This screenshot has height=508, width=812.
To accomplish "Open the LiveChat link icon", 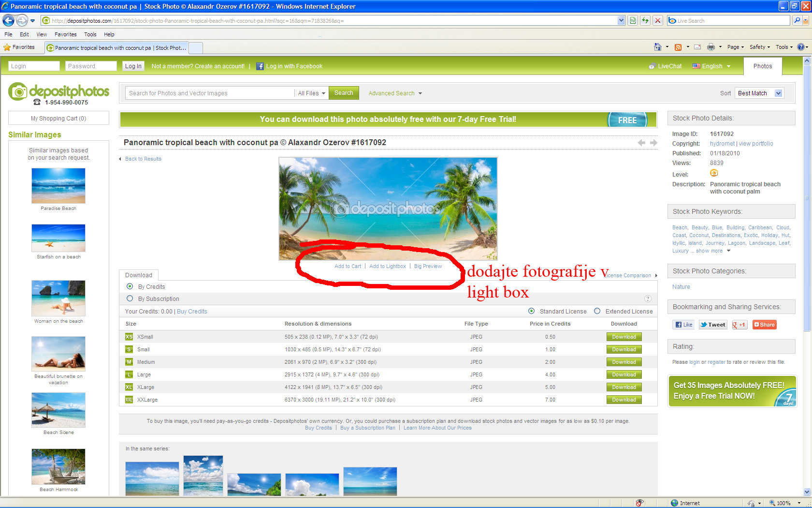I will 652,67.
